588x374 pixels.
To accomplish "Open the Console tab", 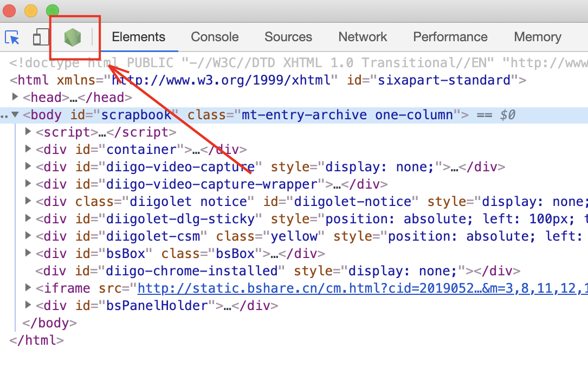I will coord(215,37).
